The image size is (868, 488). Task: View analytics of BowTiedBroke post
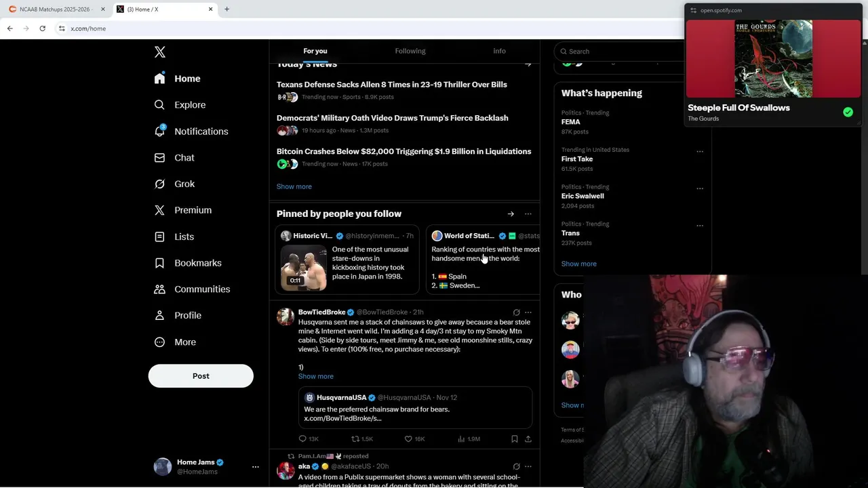click(469, 439)
